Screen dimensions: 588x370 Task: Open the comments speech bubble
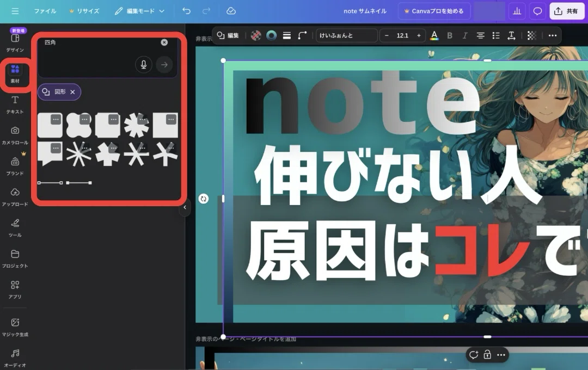[537, 11]
